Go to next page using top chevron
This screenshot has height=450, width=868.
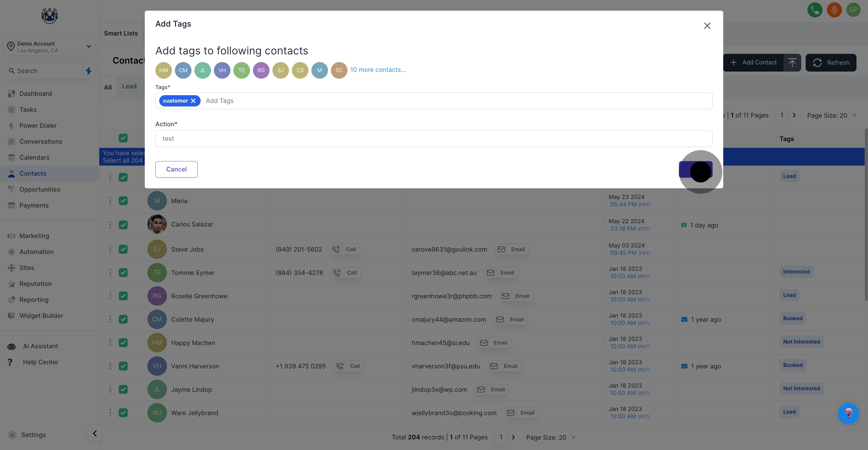[794, 115]
